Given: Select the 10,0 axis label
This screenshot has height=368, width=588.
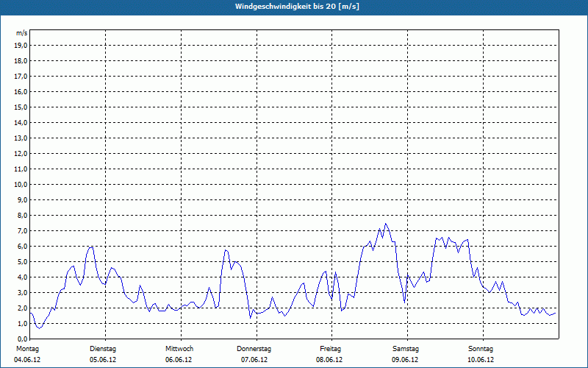Looking at the screenshot, I should point(21,185).
